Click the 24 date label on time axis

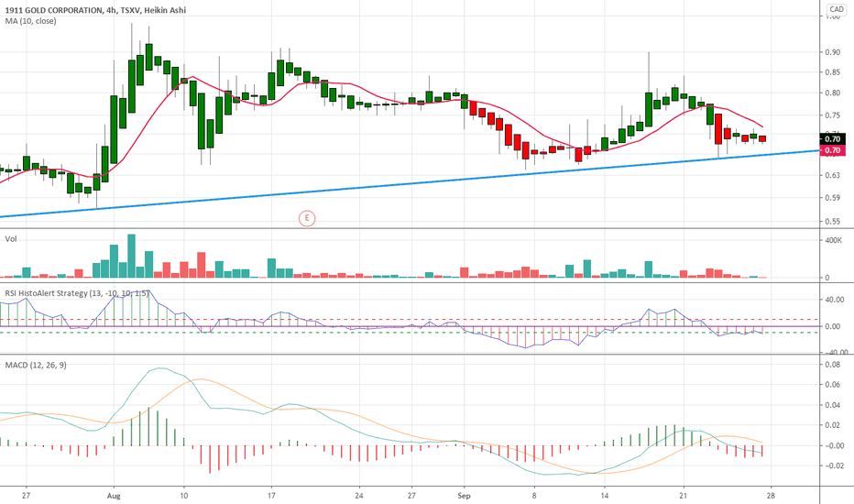pyautogui.click(x=359, y=496)
